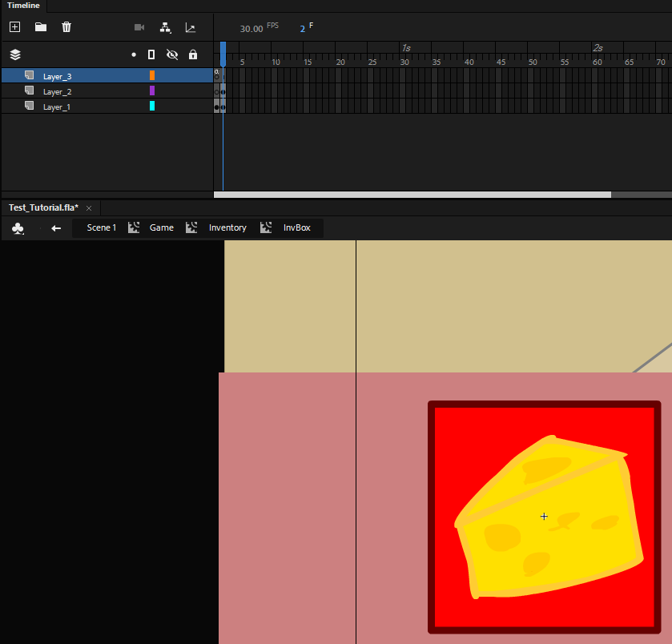Go back with the left arrow

tap(56, 228)
